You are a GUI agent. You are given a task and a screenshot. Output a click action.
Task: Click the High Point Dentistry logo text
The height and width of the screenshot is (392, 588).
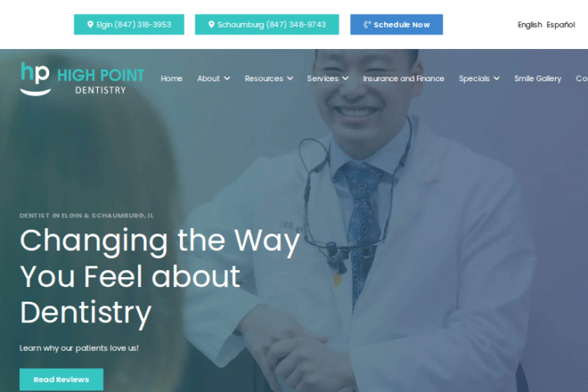point(100,80)
